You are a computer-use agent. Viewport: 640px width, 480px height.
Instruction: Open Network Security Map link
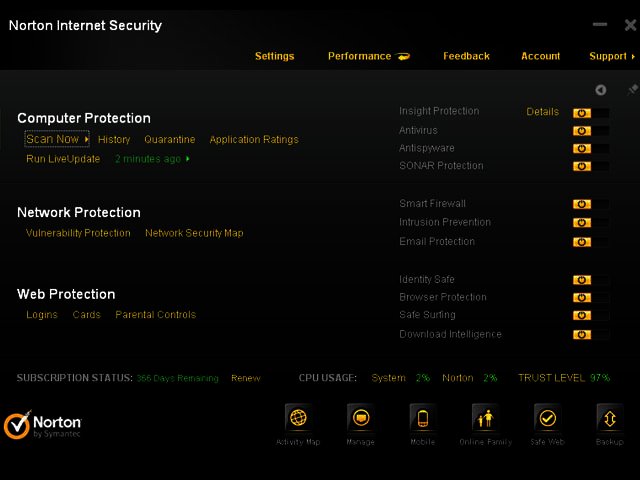tap(194, 233)
